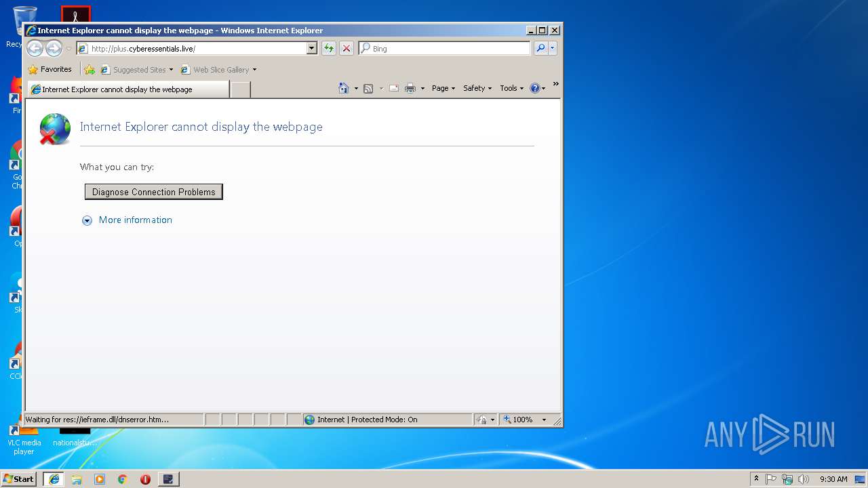Open the Tools menu
Viewport: 868px width, 488px height.
pos(511,88)
